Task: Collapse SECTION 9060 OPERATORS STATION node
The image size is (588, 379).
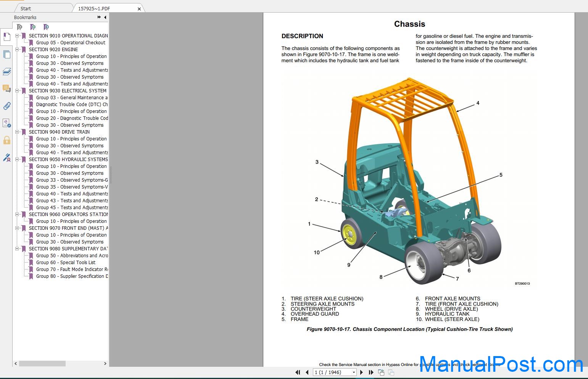Action: 17,214
